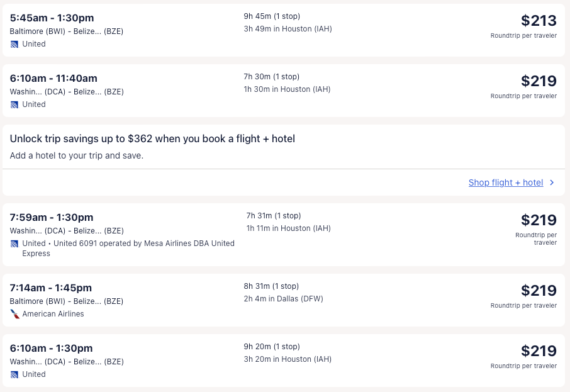The image size is (570, 392).
Task: Click United logo on 6:10am - 11:40am flight
Action: 14,104
